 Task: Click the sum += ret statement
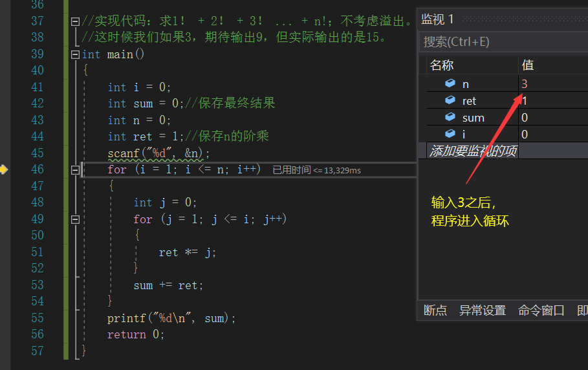[168, 286]
